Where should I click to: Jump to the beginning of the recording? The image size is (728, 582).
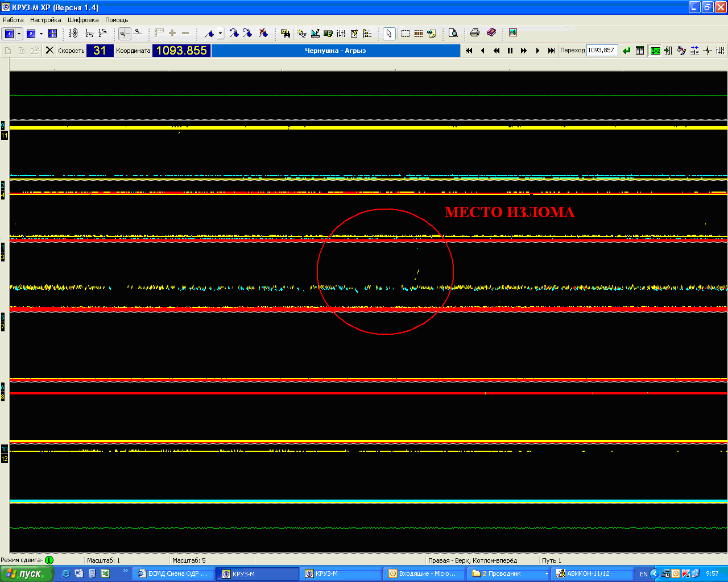tap(469, 51)
